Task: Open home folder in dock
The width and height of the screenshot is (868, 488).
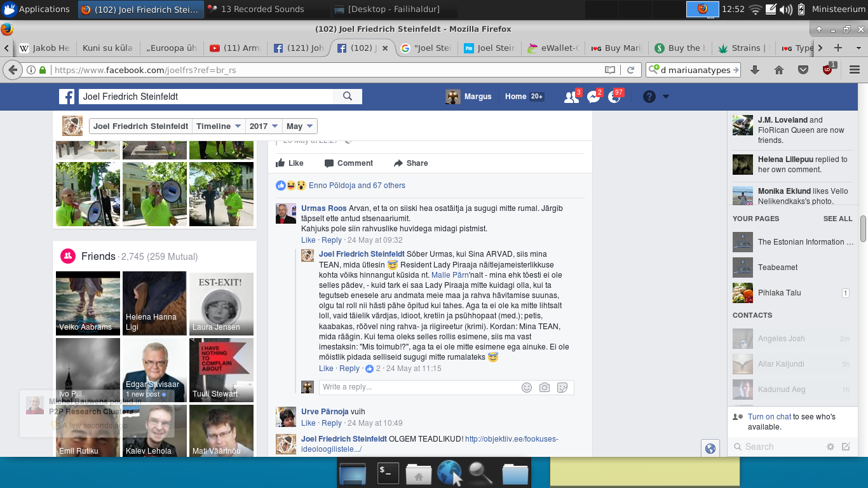Action: [x=419, y=473]
